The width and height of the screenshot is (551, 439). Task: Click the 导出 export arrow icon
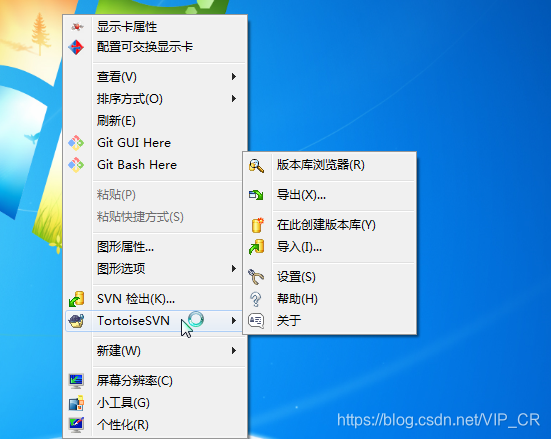256,195
